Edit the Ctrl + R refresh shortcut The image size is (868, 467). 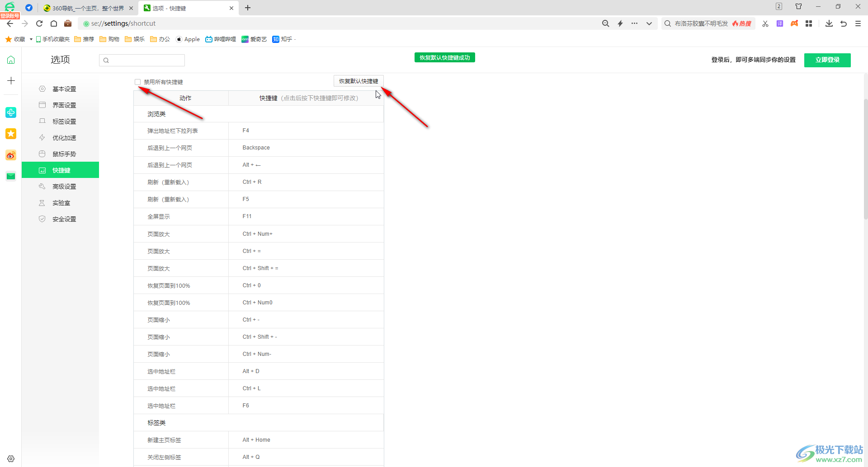[x=306, y=182]
